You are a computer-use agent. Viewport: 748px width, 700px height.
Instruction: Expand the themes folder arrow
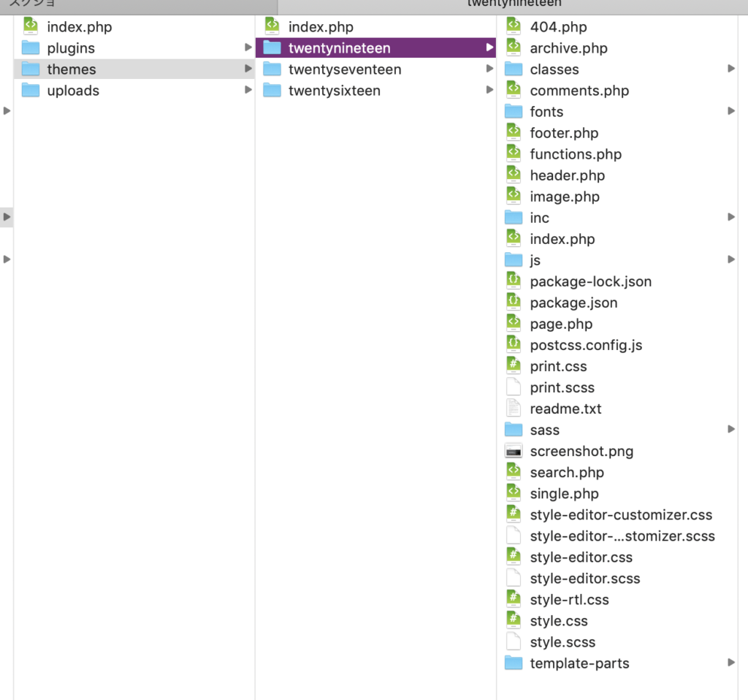pos(248,69)
